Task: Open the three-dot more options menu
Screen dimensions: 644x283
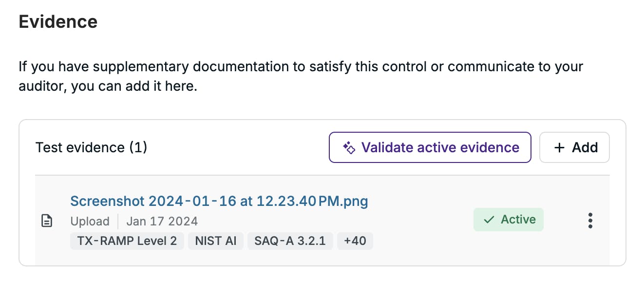Action: (x=590, y=221)
